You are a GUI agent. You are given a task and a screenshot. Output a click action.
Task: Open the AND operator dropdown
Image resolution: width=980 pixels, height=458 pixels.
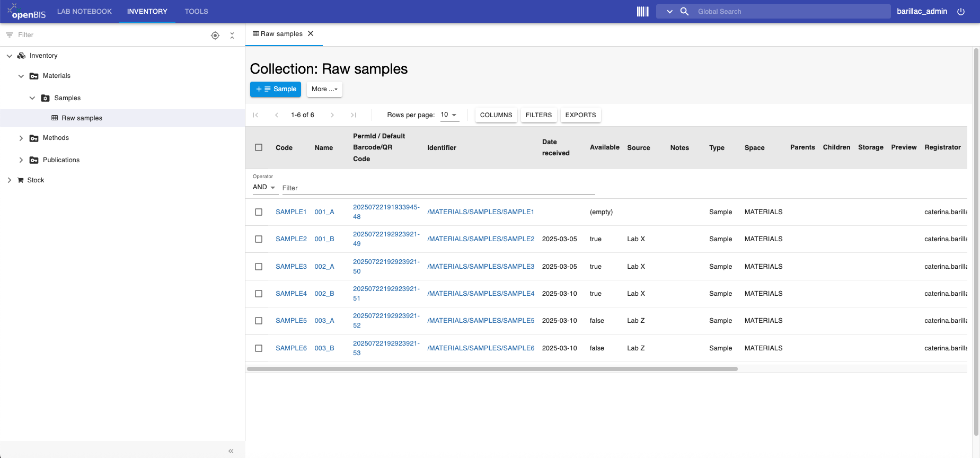[x=264, y=187]
